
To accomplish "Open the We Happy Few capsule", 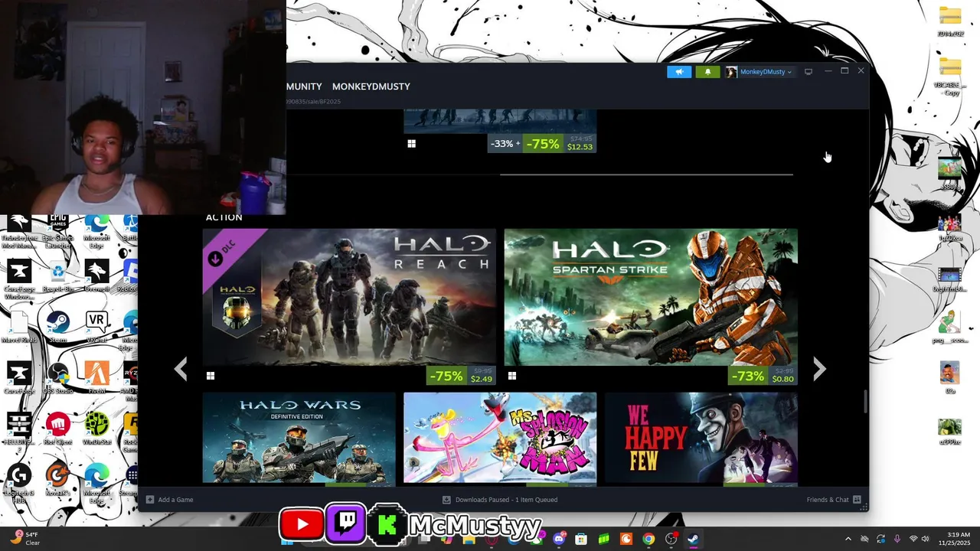I will (701, 438).
